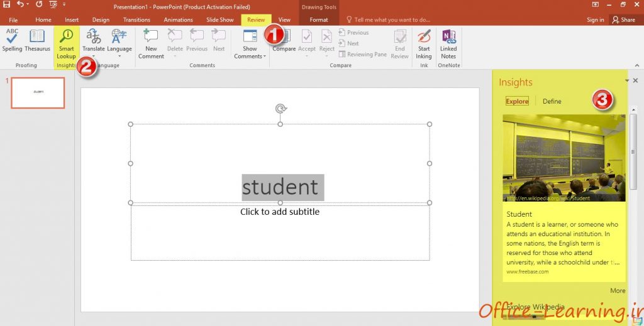The image size is (644, 326).
Task: Click Sign in at top right
Action: pos(595,19)
